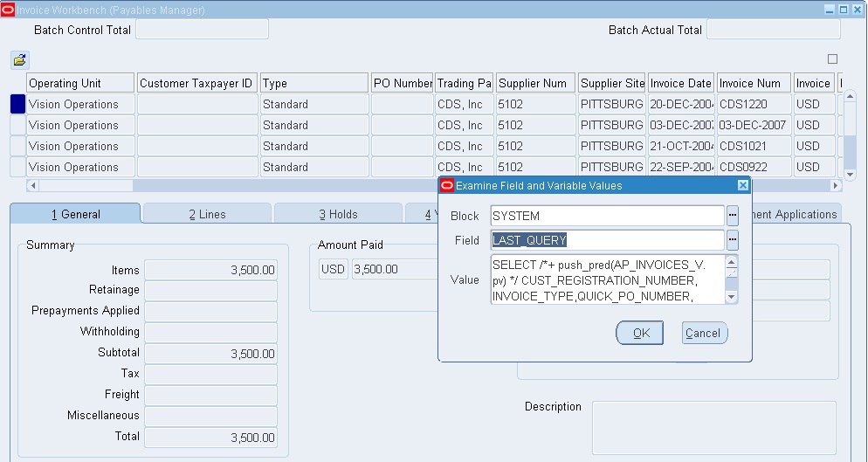Click the Freight summary field
The height and width of the screenshot is (462, 868).
click(210, 396)
